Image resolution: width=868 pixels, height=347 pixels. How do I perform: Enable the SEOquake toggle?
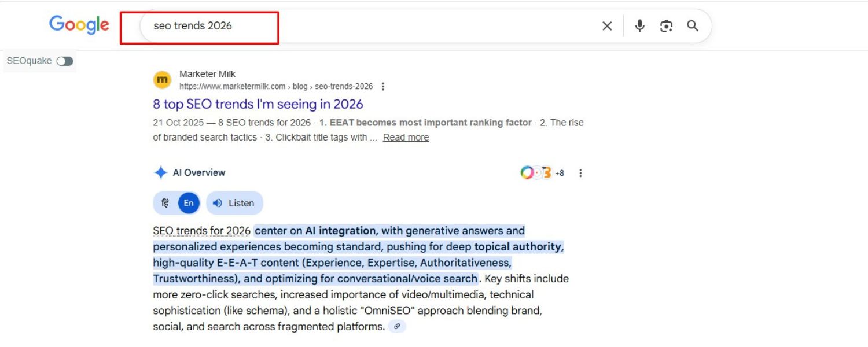coord(65,61)
